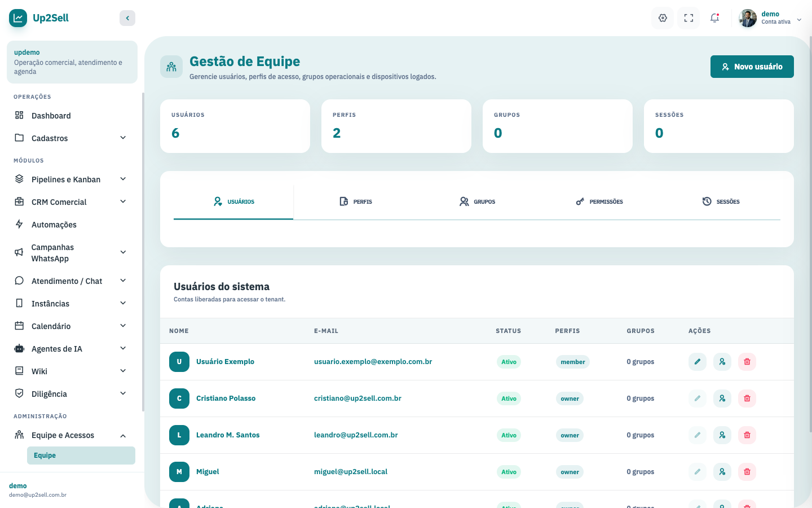Click the member profile badge

(573, 362)
